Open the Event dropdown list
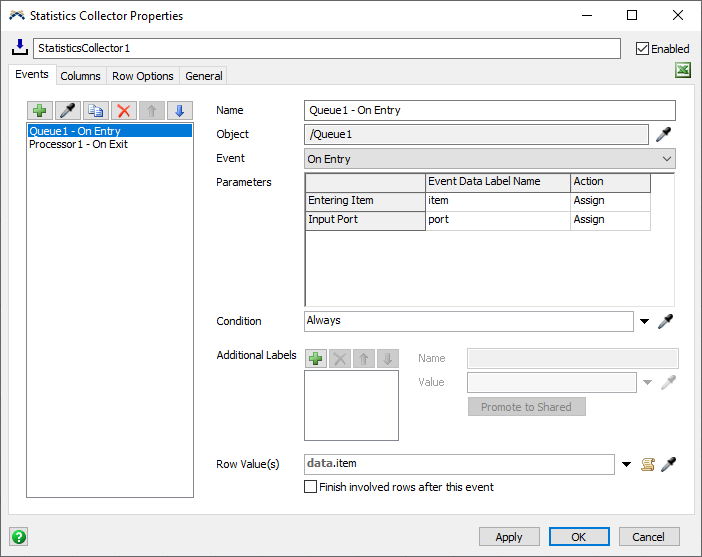Screen dimensions: 702x557 667,159
